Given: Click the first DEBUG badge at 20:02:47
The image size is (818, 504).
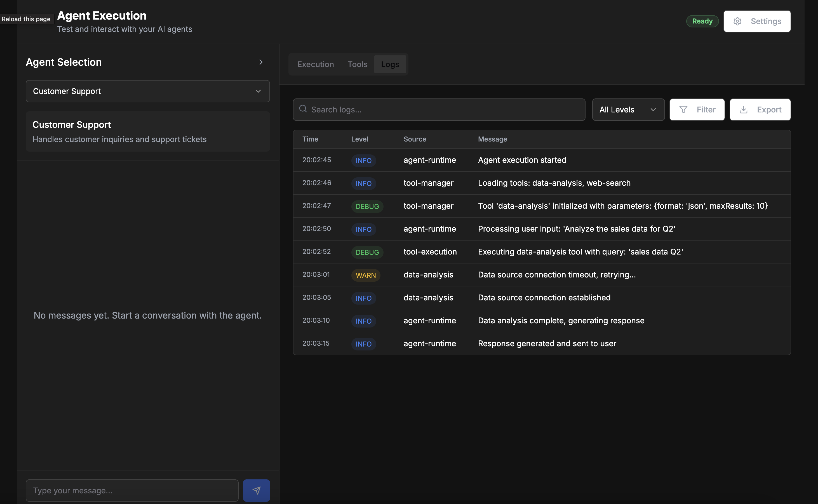Looking at the screenshot, I should coord(367,206).
